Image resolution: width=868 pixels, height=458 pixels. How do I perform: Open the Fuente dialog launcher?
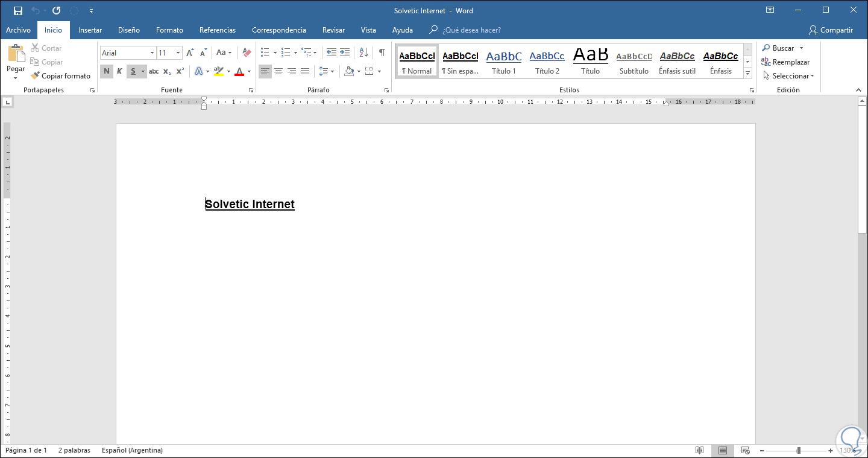(x=251, y=90)
